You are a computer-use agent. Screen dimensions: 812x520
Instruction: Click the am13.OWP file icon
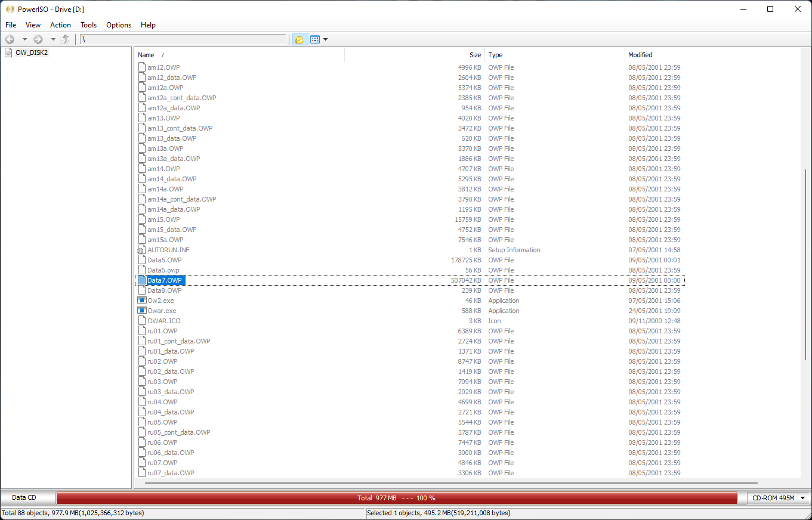(141, 118)
